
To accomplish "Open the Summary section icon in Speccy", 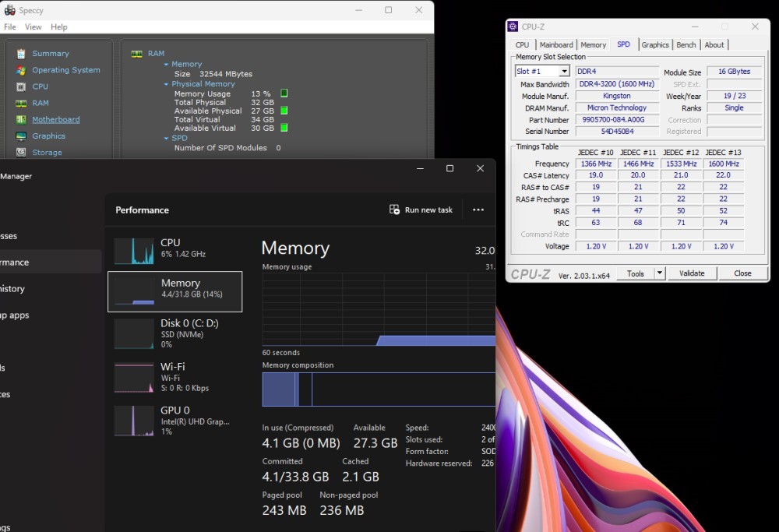I will click(21, 54).
